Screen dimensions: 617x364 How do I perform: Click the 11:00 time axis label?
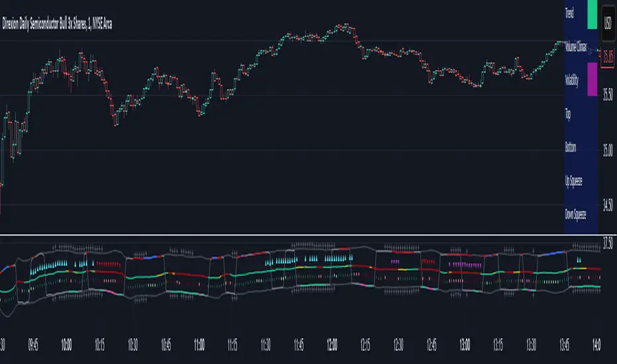[x=199, y=345]
